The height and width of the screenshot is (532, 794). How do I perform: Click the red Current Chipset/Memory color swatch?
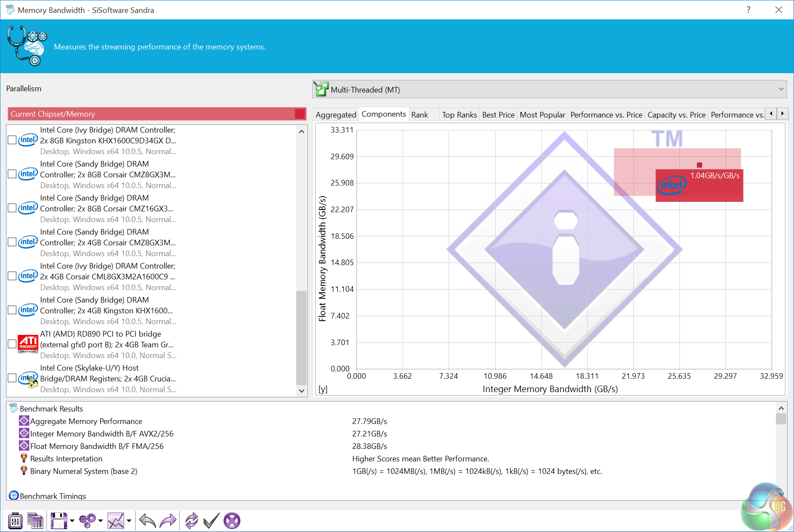click(x=300, y=114)
